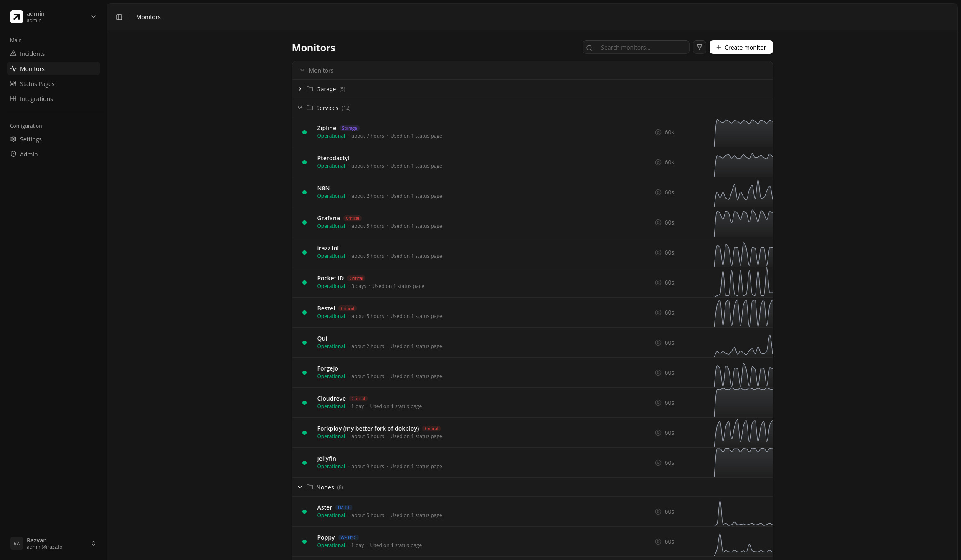Viewport: 961px width, 560px height.
Task: Open the Qui monitor name
Action: click(322, 338)
